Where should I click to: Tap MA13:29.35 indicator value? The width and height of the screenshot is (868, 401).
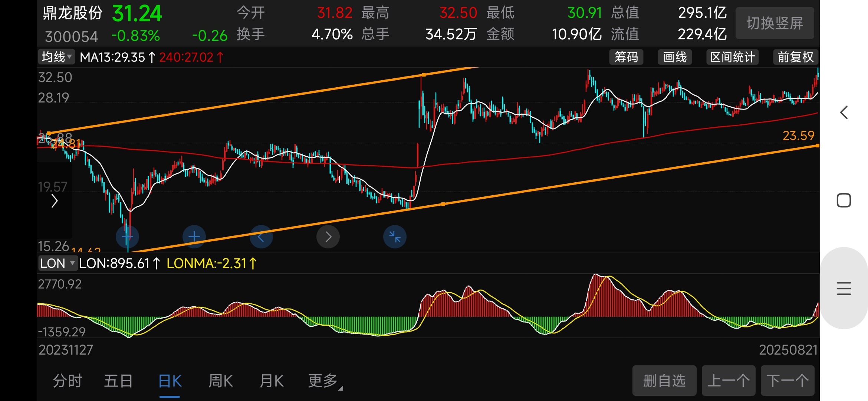tap(118, 57)
